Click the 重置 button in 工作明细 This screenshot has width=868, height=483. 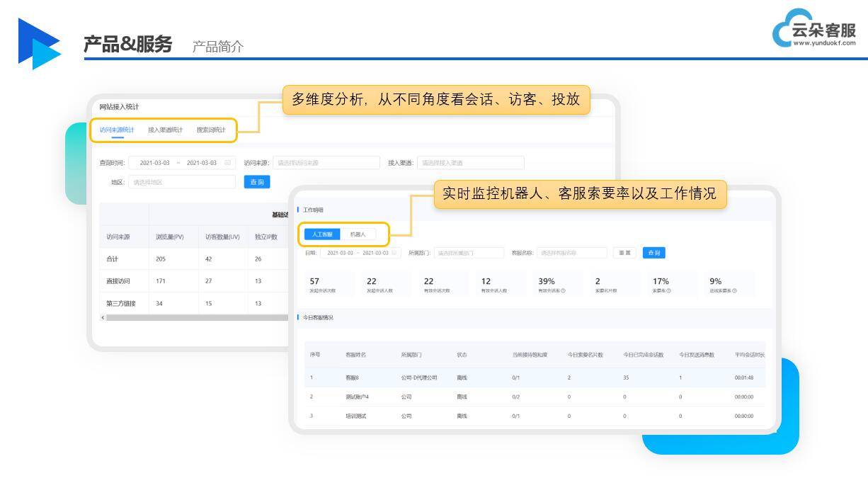(624, 252)
